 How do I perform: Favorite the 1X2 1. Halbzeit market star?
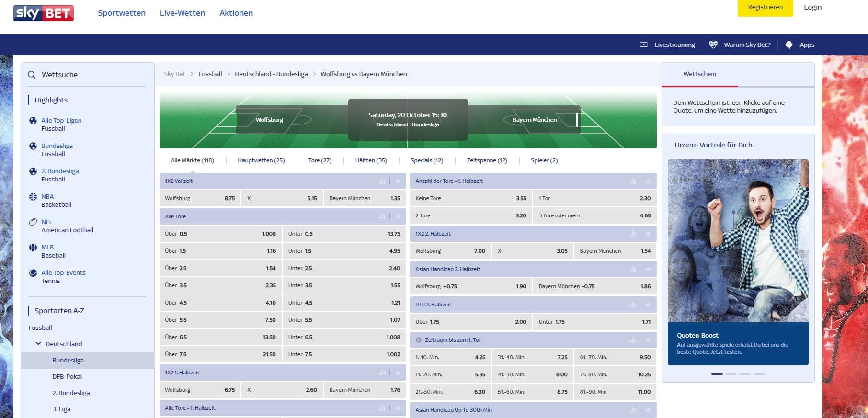398,373
